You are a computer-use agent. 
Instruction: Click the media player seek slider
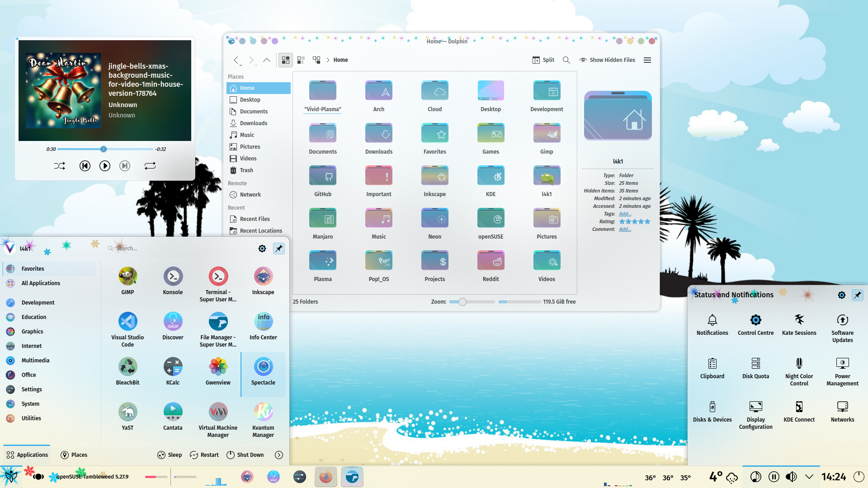(105, 149)
